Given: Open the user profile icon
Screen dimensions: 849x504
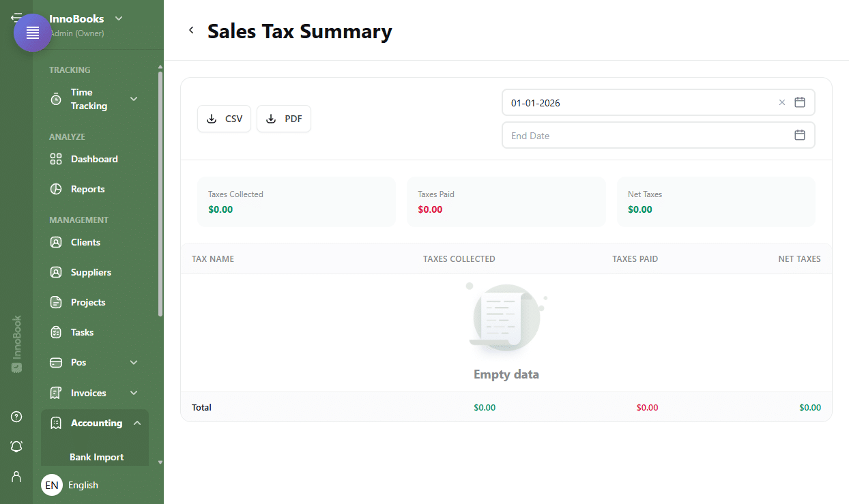Looking at the screenshot, I should click(16, 477).
